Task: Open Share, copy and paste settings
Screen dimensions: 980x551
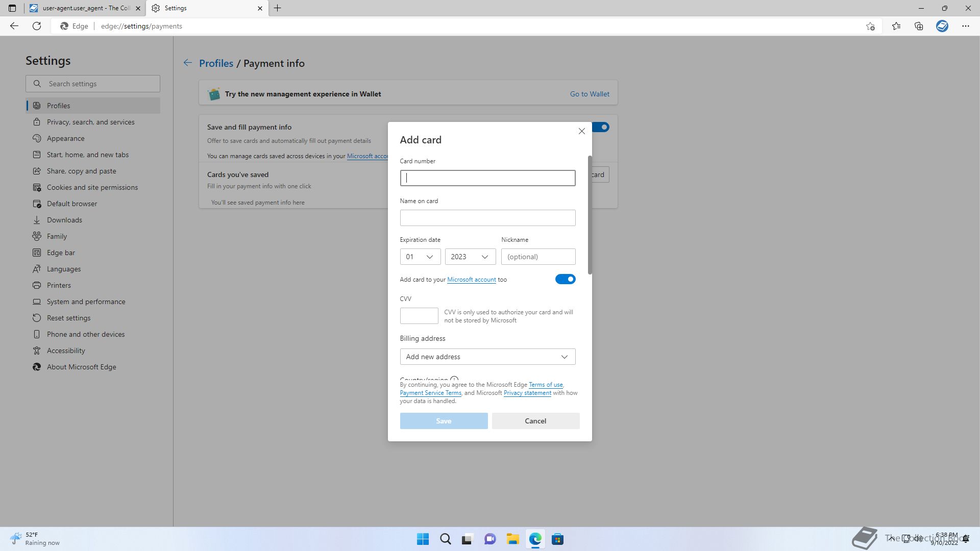Action: click(x=93, y=171)
